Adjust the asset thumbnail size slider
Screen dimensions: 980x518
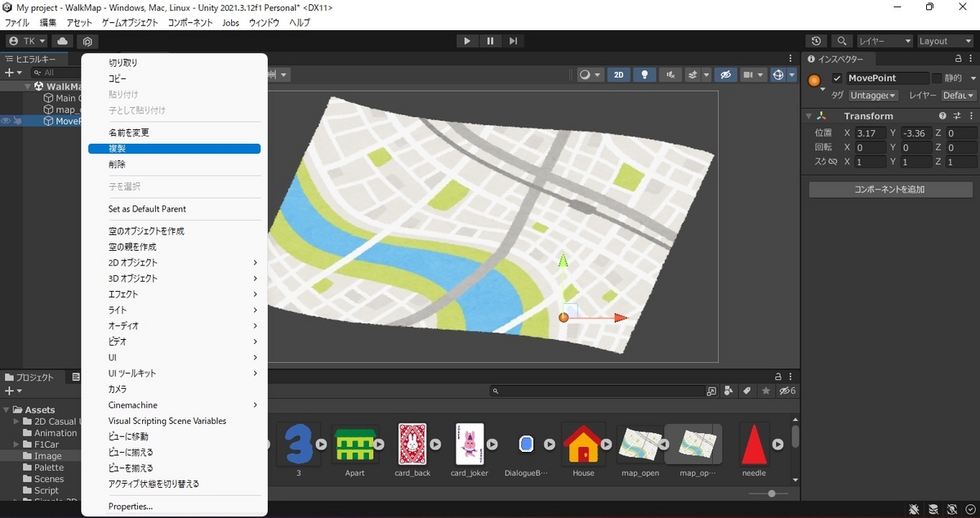[772, 493]
